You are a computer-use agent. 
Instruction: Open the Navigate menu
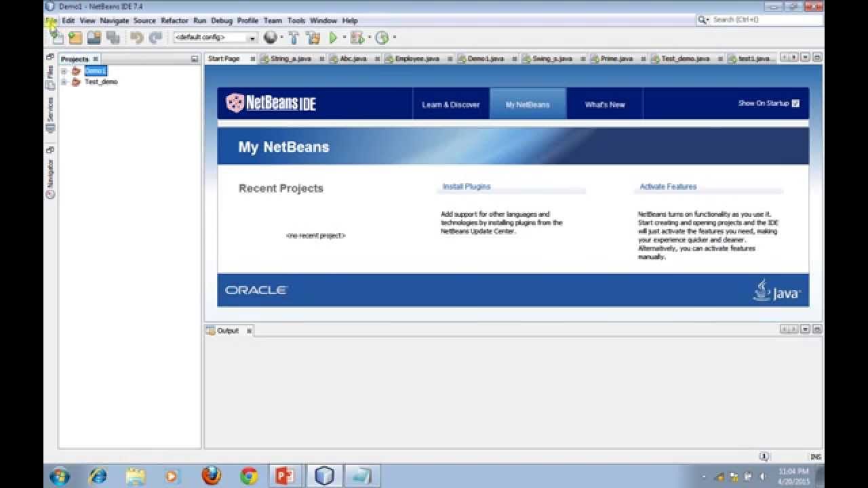[114, 20]
